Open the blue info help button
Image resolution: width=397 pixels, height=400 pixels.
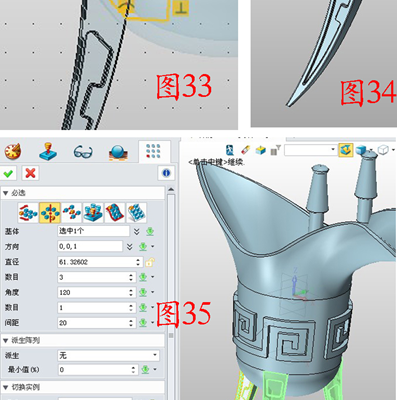(166, 173)
